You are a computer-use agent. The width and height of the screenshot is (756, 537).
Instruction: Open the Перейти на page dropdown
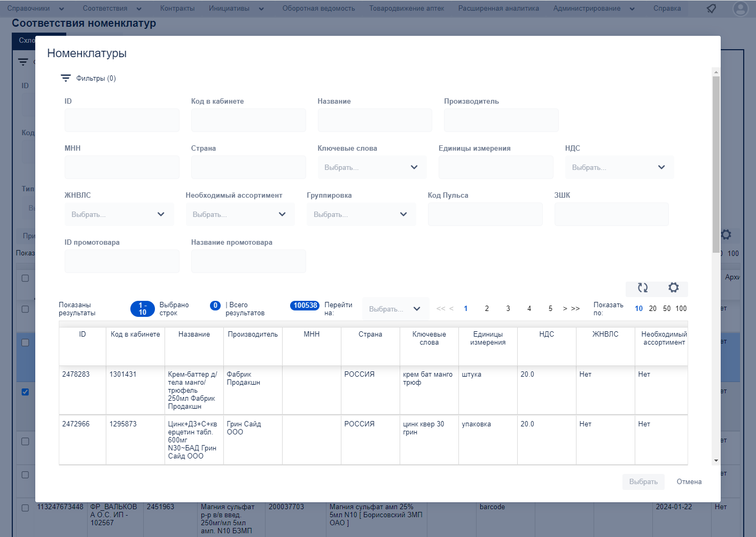395,309
